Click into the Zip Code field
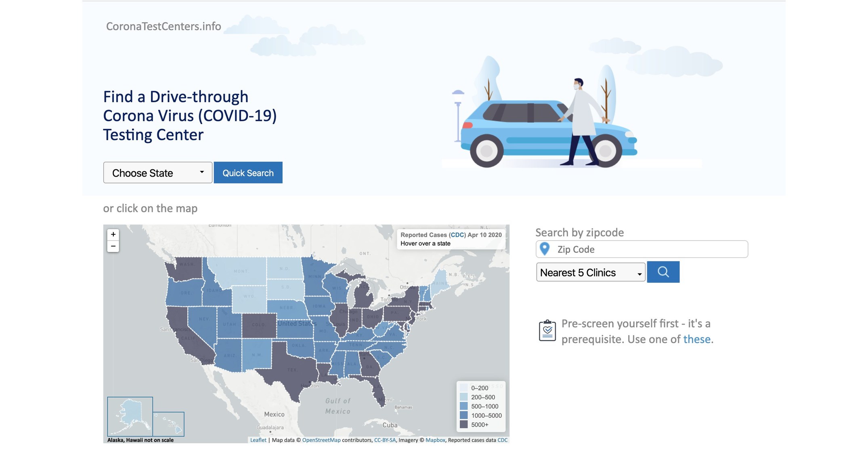Image resolution: width=868 pixels, height=455 pixels. tap(650, 249)
